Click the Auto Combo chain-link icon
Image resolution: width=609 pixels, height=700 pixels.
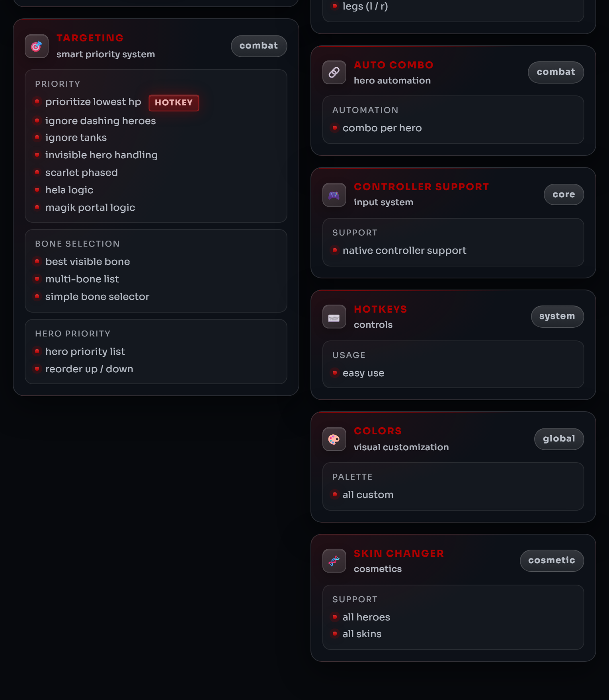(334, 72)
